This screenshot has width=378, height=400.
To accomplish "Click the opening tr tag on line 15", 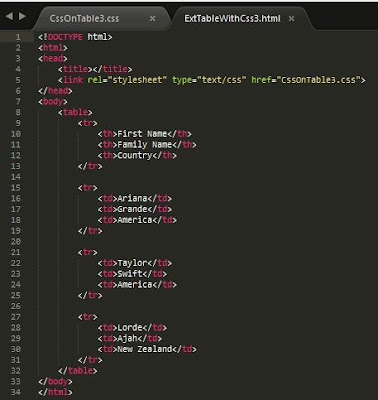I will coord(87,188).
